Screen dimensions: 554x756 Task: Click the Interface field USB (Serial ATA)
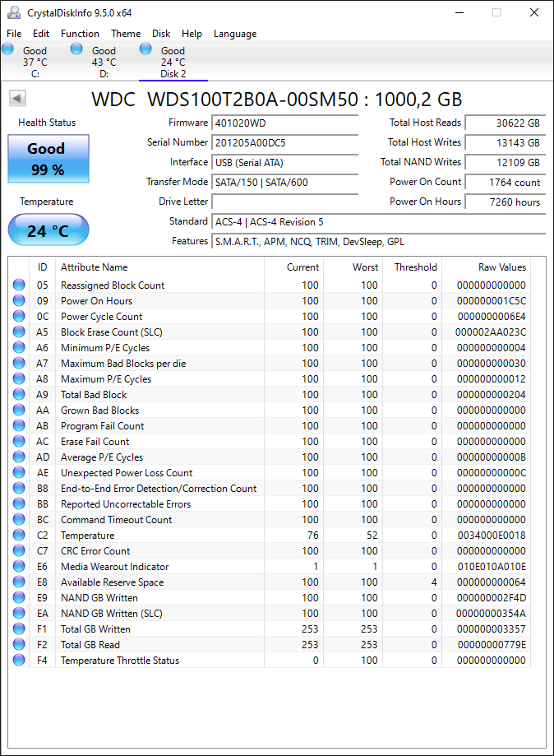coord(284,163)
